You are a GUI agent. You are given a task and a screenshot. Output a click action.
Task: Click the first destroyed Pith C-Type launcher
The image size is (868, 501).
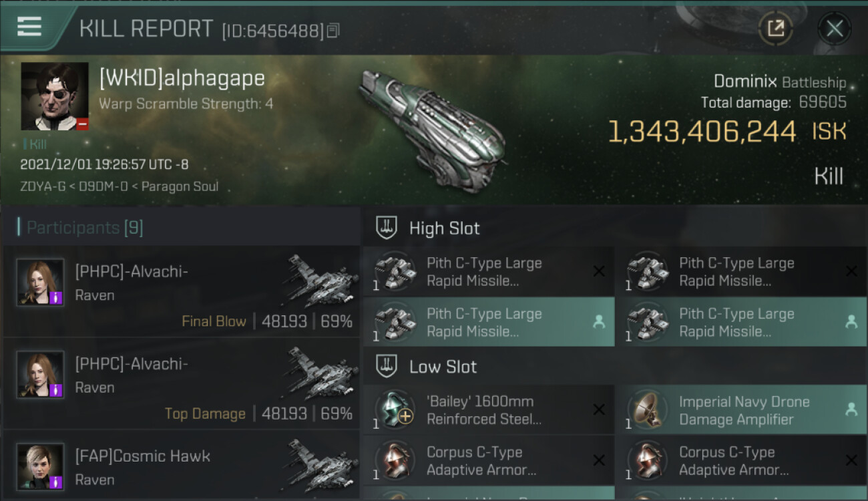489,272
